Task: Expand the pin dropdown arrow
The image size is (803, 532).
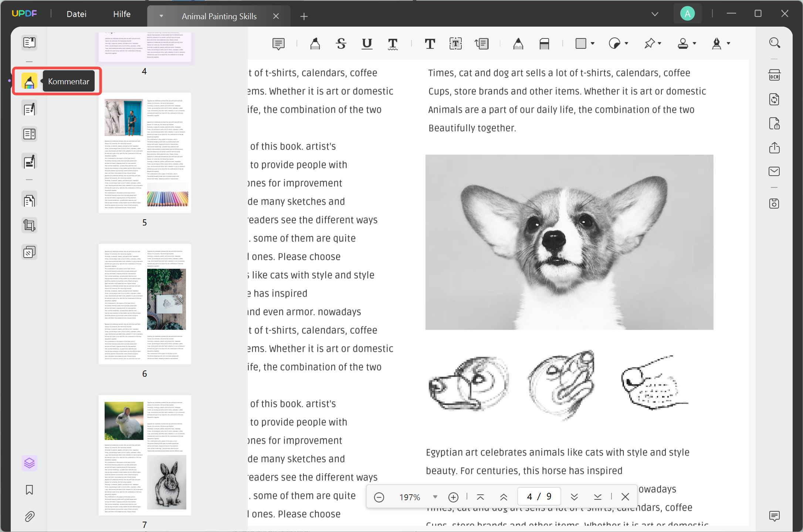Action: (x=660, y=44)
